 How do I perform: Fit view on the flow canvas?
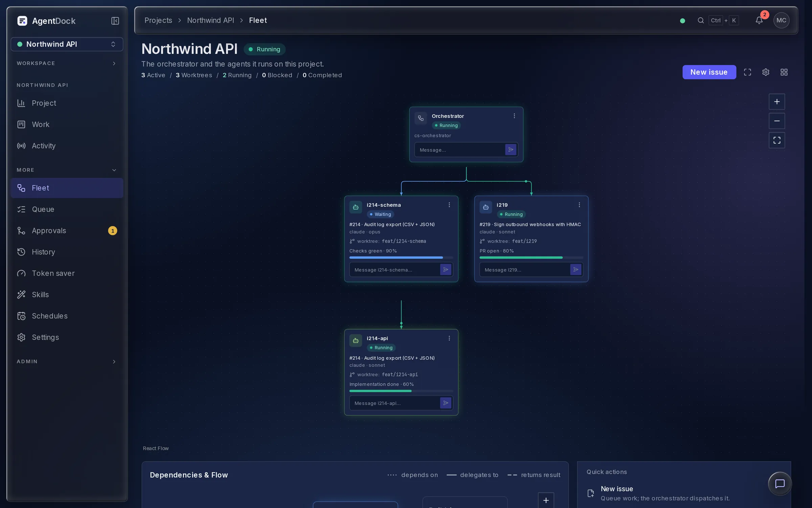(x=777, y=140)
